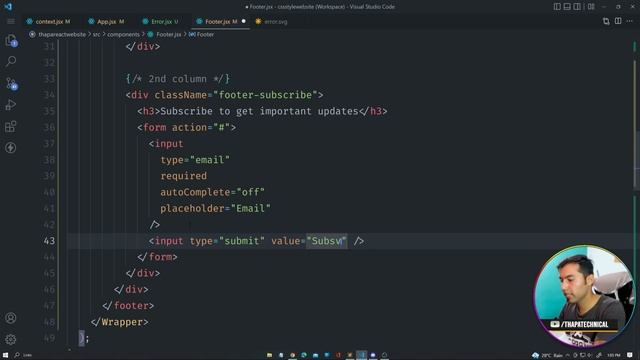Open the Accounts icon in the activity bar
This screenshot has width=640, height=360.
pyautogui.click(x=11, y=318)
